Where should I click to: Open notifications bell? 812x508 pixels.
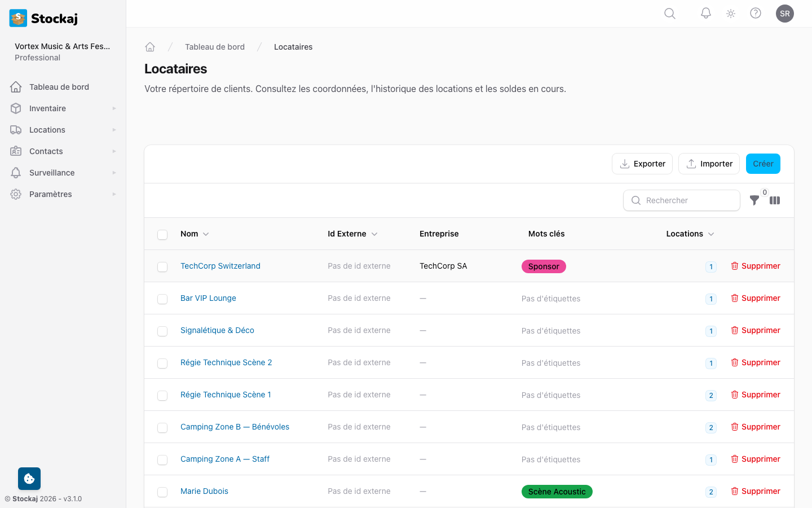(x=705, y=14)
